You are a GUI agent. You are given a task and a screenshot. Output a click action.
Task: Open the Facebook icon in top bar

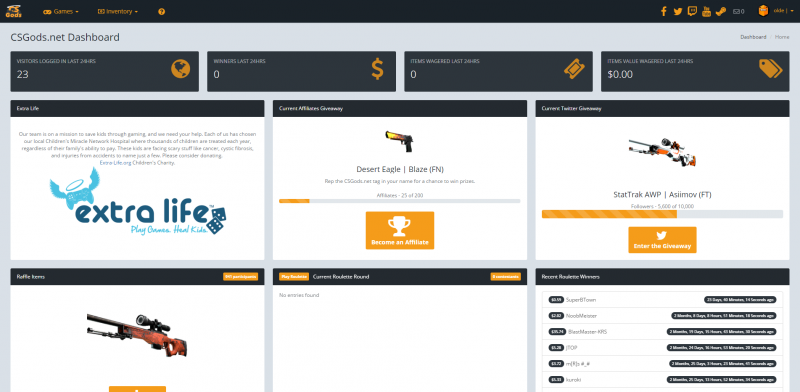pyautogui.click(x=663, y=11)
